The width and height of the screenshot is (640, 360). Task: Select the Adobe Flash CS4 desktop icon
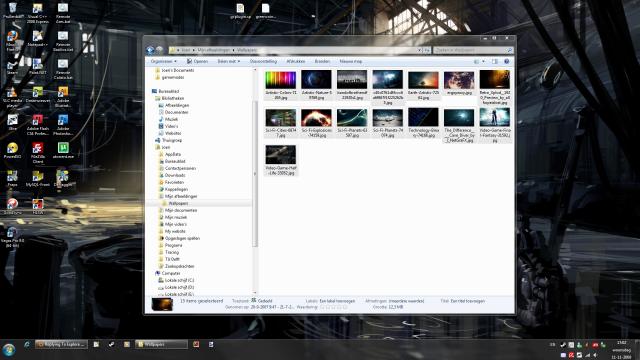coord(38,125)
